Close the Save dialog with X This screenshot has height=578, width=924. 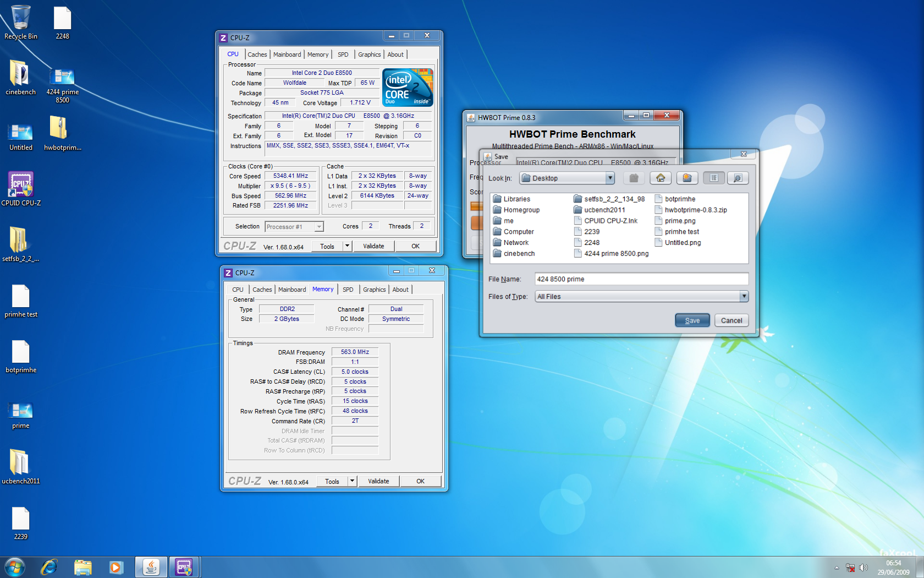pyautogui.click(x=744, y=154)
